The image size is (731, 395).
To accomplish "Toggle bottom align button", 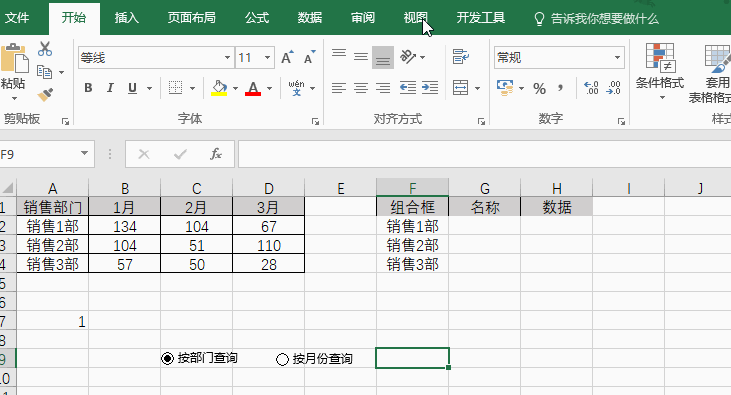I will pyautogui.click(x=383, y=57).
